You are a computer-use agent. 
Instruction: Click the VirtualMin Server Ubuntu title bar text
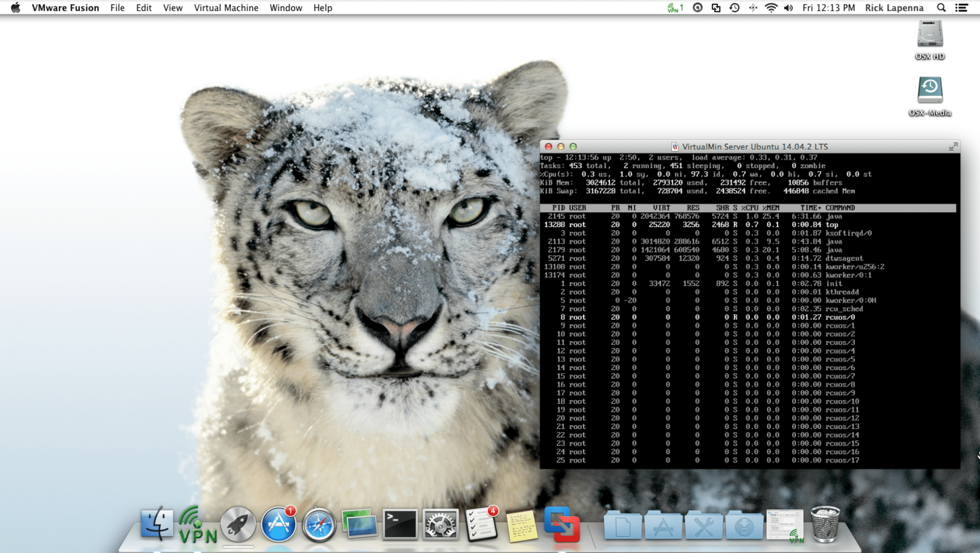tap(755, 147)
